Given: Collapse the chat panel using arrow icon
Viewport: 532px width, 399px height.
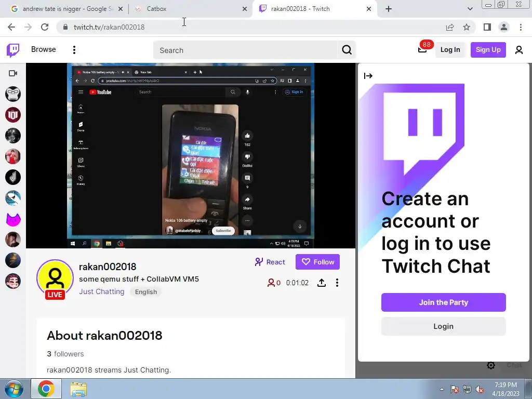Looking at the screenshot, I should coord(368,76).
